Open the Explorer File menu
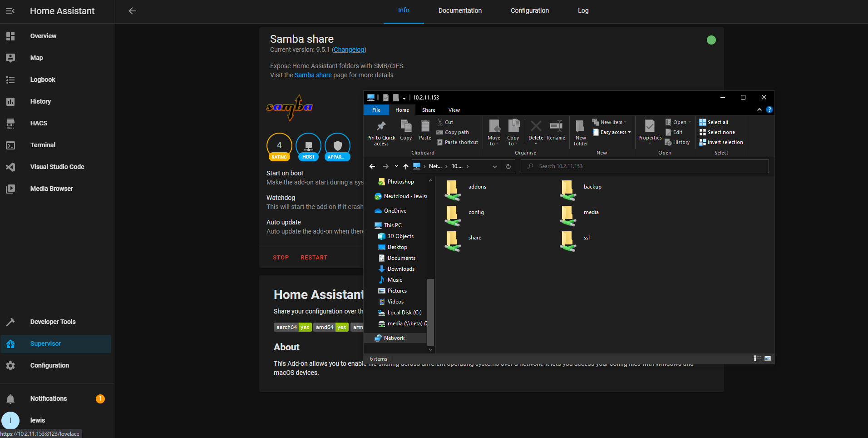This screenshot has width=868, height=438. click(x=376, y=110)
